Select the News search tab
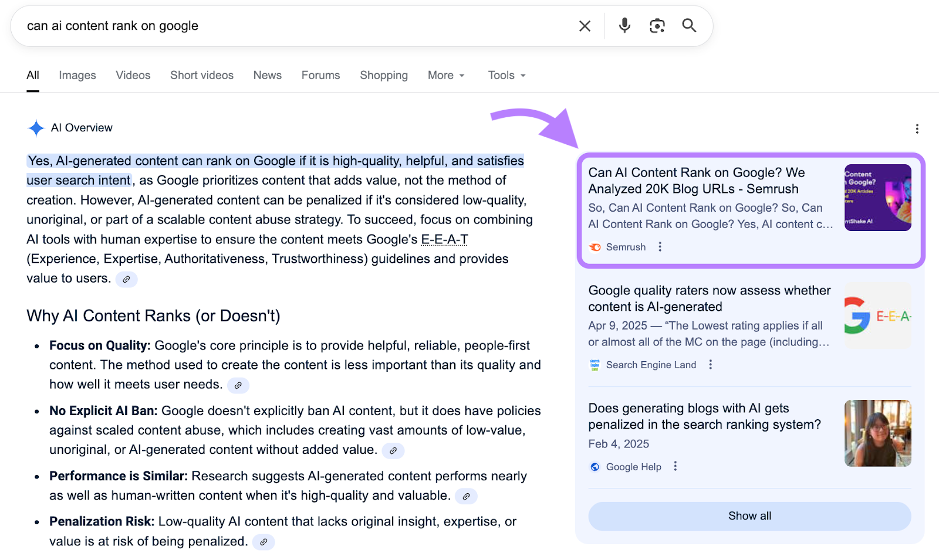 [x=267, y=75]
